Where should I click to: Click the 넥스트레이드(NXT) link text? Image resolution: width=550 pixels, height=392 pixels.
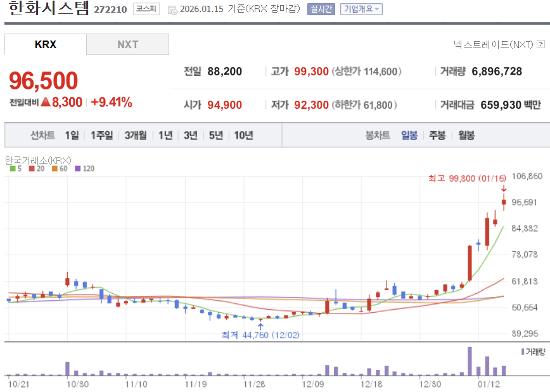click(x=493, y=44)
